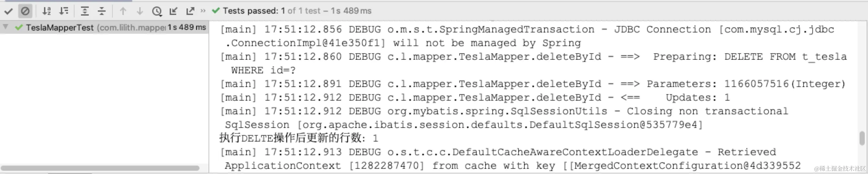Sort tests alphabetically
This screenshot has width=868, height=174.
47,11
